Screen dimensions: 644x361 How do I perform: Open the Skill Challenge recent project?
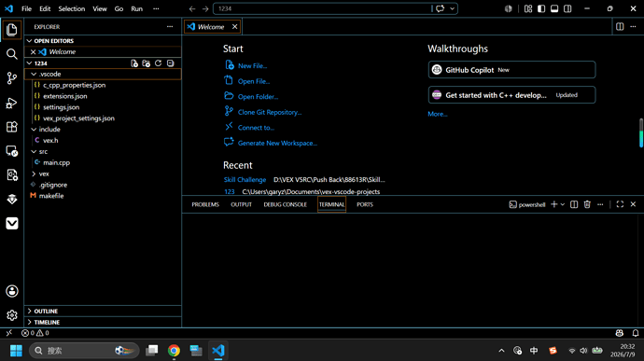245,179
